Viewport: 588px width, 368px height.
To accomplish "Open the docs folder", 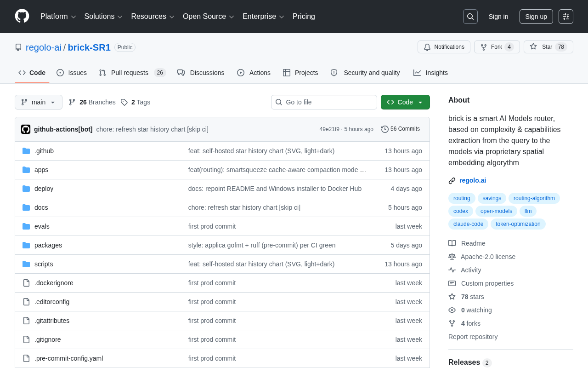I will pyautogui.click(x=41, y=207).
